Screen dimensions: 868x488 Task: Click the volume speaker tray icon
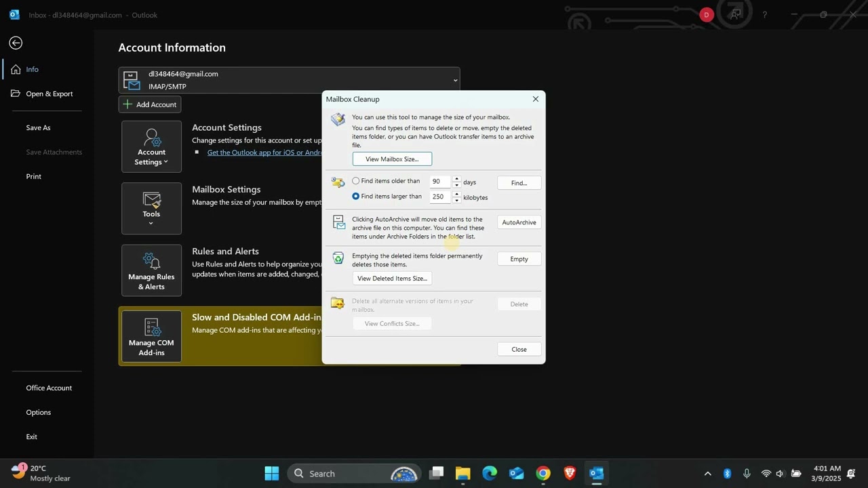[x=780, y=473]
